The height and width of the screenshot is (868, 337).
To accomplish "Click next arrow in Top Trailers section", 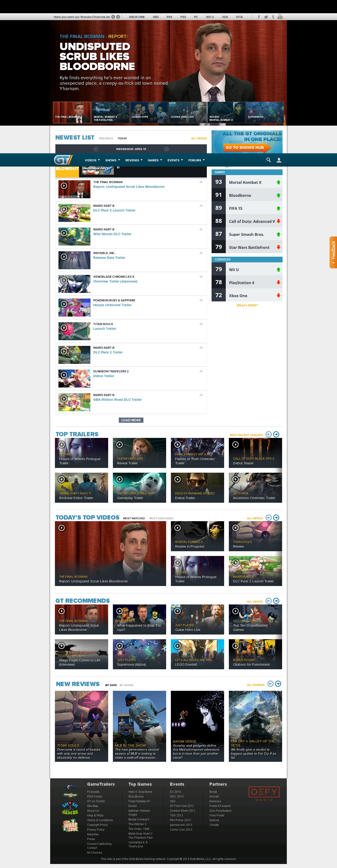I will tap(276, 434).
